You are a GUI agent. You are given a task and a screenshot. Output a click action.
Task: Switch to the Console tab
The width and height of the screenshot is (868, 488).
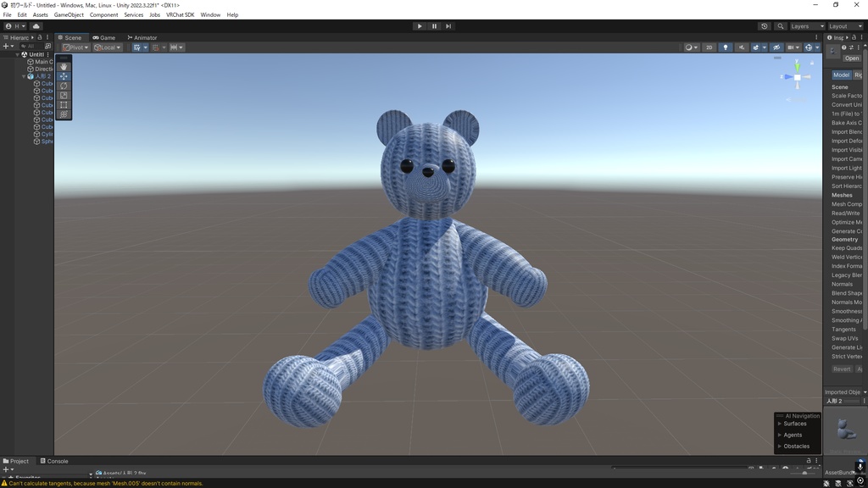click(x=53, y=461)
